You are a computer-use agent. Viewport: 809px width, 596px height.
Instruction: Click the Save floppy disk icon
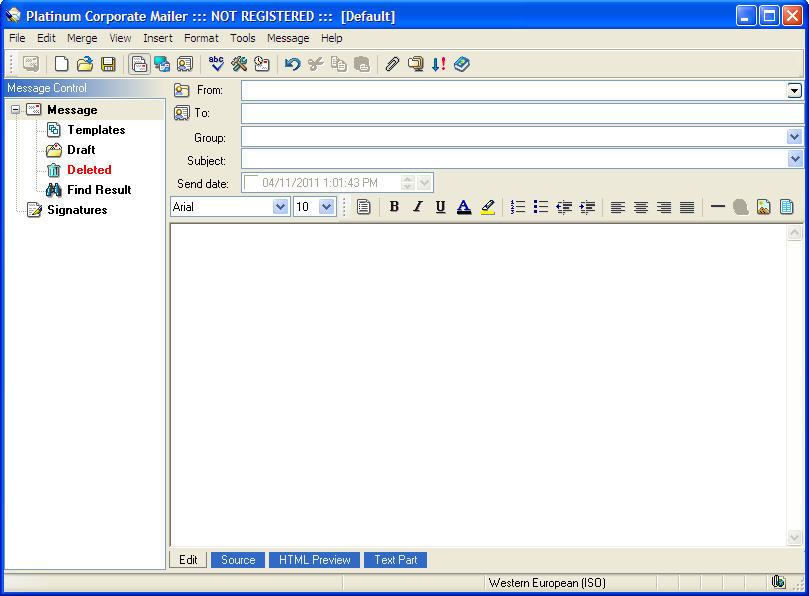coord(108,64)
